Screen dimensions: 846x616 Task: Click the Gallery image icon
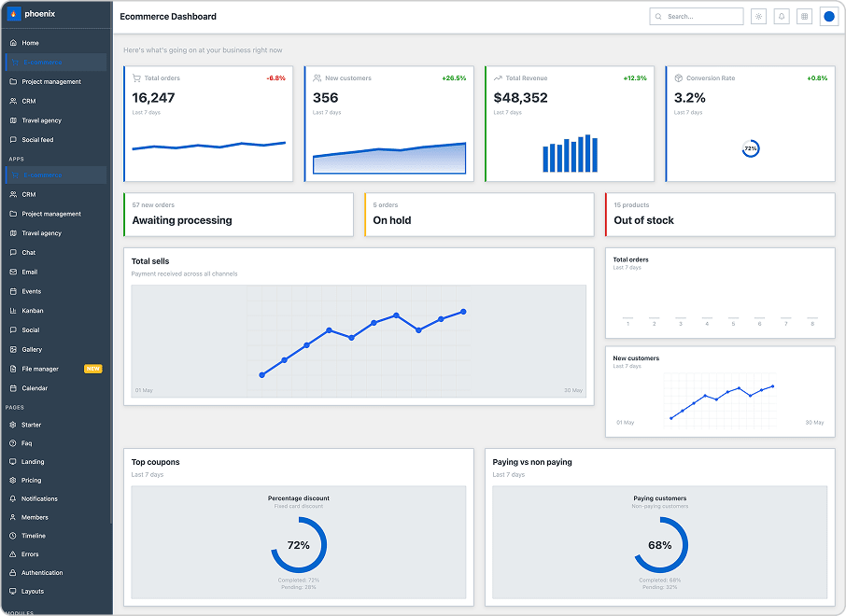pyautogui.click(x=13, y=349)
